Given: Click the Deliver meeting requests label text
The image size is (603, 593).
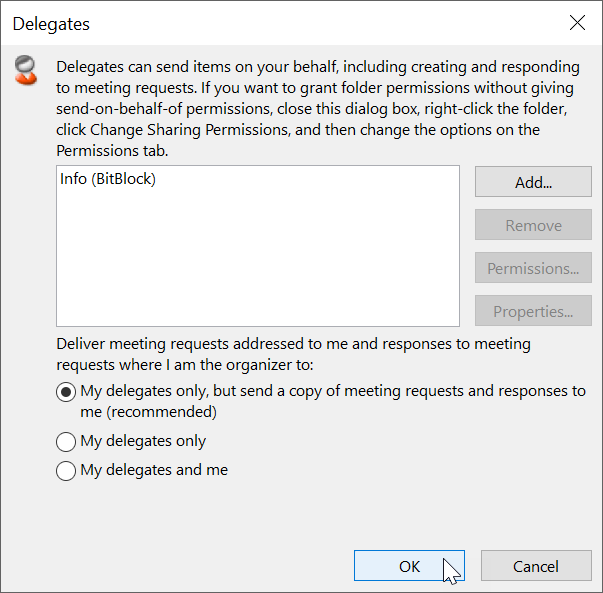Looking at the screenshot, I should 293,354.
